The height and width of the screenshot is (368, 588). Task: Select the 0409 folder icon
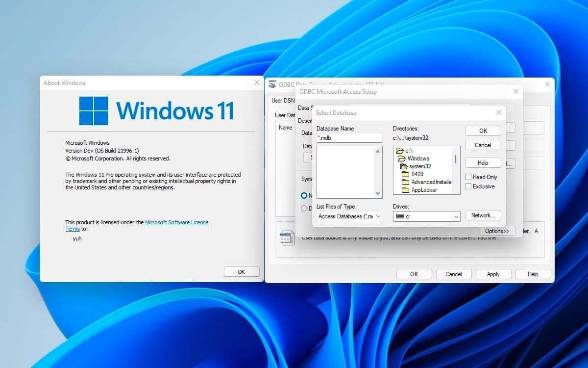pyautogui.click(x=405, y=174)
